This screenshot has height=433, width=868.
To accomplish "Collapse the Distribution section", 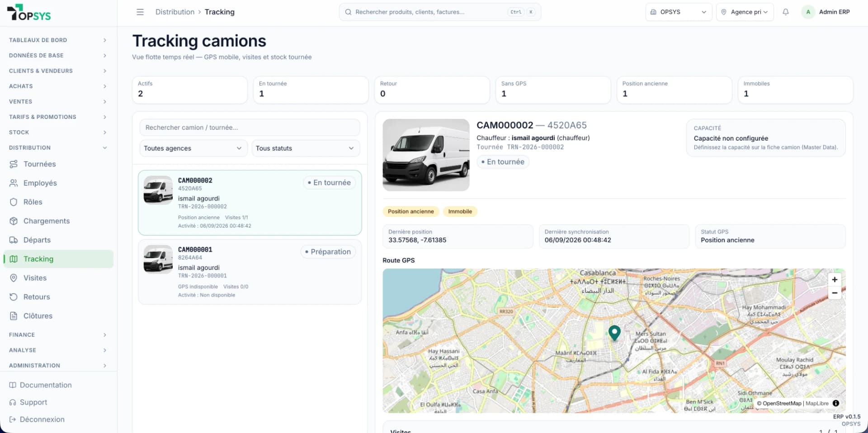I will click(x=58, y=148).
